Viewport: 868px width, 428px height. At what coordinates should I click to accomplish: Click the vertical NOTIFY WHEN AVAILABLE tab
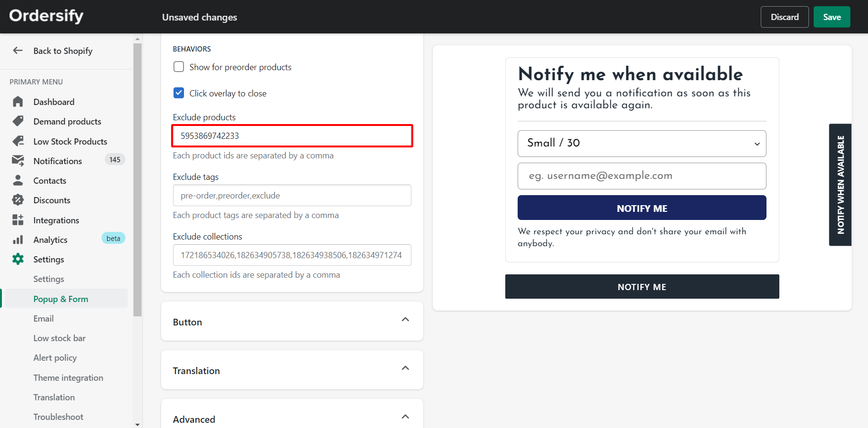[840, 185]
